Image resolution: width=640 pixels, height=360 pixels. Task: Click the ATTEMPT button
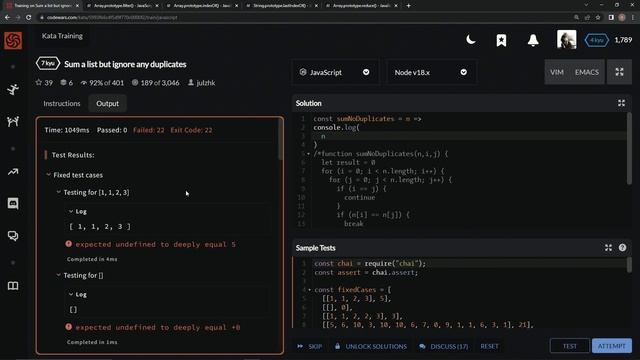611,346
